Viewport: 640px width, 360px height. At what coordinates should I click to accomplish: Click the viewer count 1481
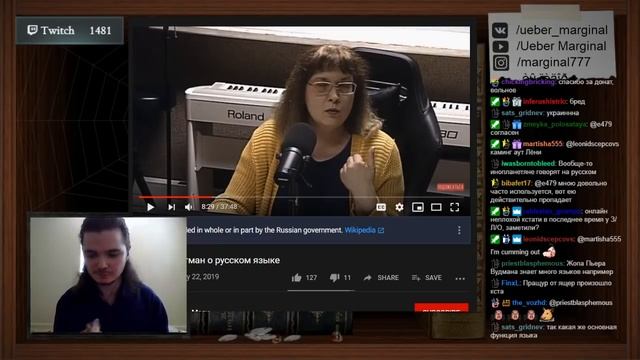(100, 31)
